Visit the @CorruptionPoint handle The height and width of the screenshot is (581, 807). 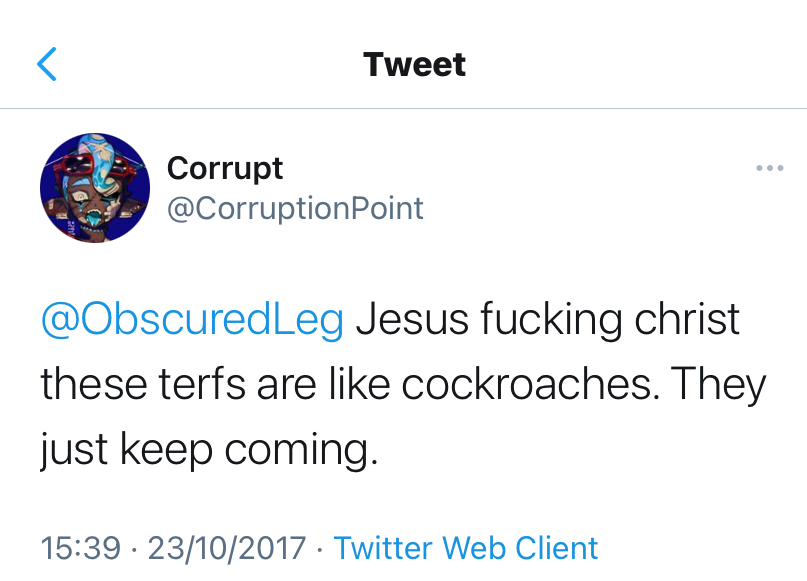click(x=295, y=208)
